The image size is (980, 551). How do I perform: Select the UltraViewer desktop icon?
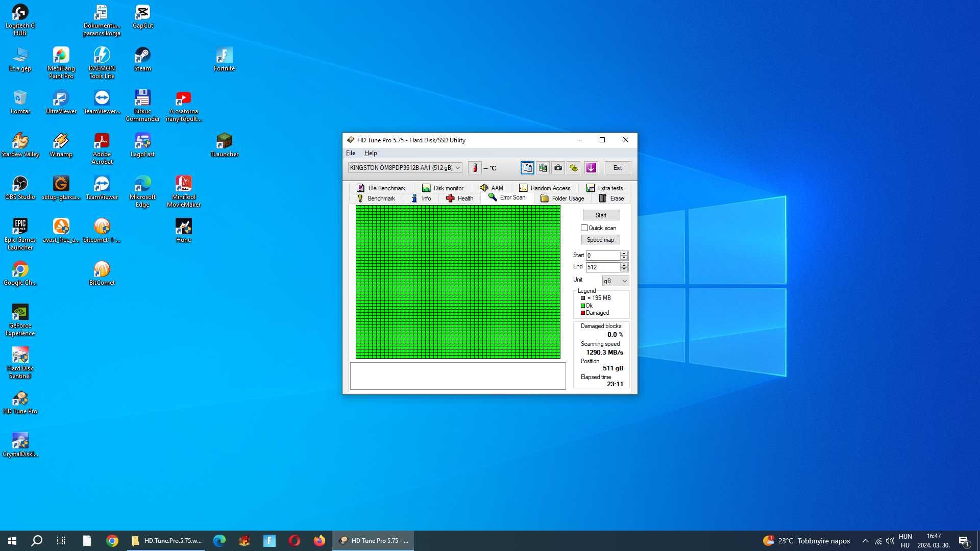coord(61,102)
